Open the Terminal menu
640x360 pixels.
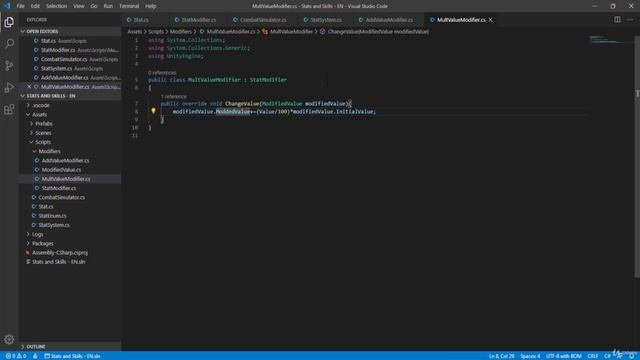129,6
